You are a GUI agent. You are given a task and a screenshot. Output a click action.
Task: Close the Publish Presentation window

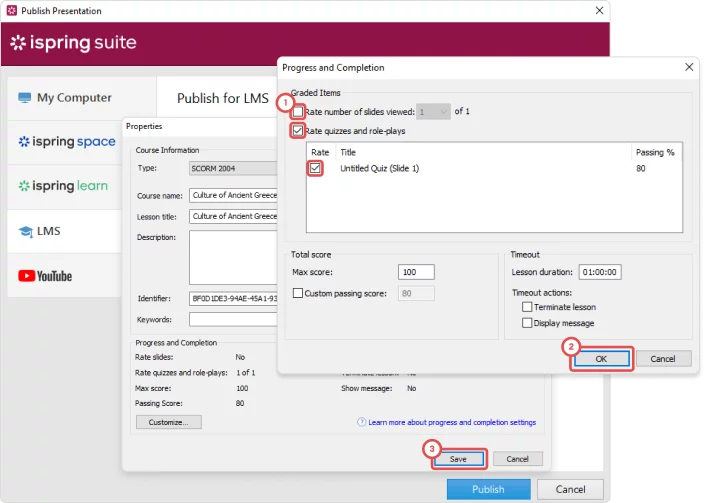click(x=599, y=10)
